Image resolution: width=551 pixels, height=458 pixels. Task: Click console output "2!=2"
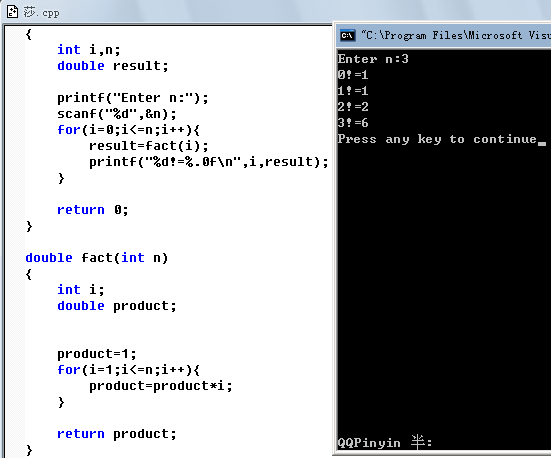click(353, 107)
